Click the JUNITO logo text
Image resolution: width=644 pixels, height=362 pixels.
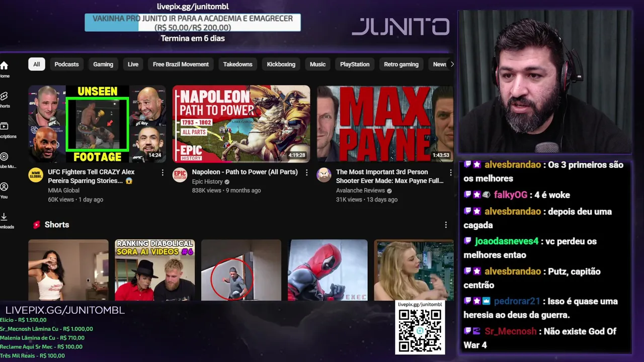(400, 27)
